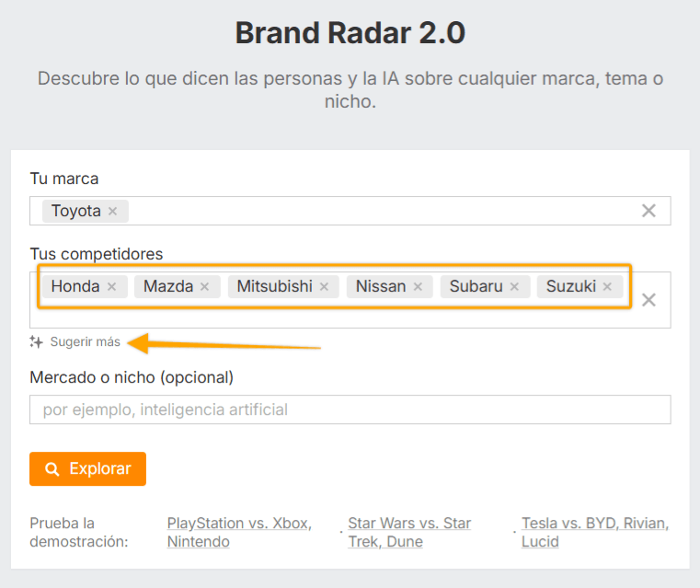700x588 pixels.
Task: Open the Tesla vs. BYD, Rivian demo
Action: [595, 532]
